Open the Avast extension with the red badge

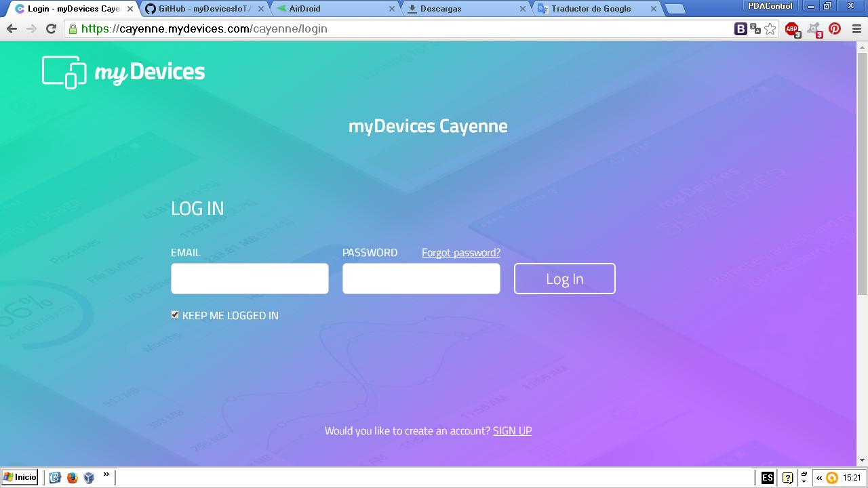[814, 29]
